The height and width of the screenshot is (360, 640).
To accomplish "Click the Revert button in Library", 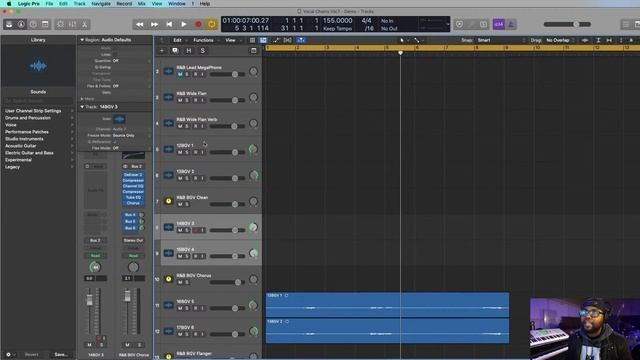I will (x=31, y=355).
